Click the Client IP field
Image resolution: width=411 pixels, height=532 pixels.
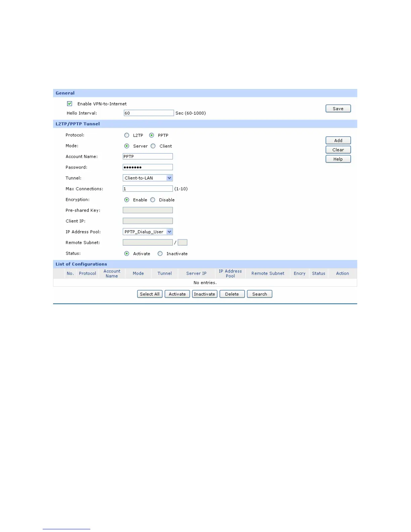coord(148,221)
